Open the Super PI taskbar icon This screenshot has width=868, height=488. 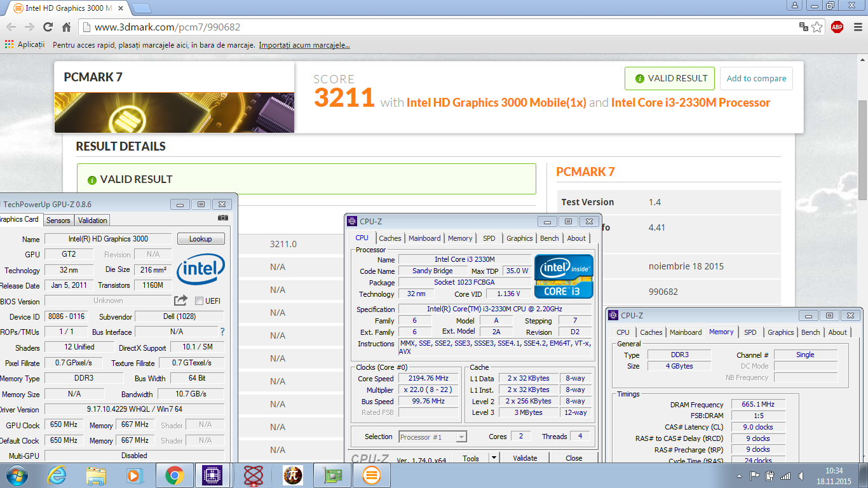pos(293,475)
